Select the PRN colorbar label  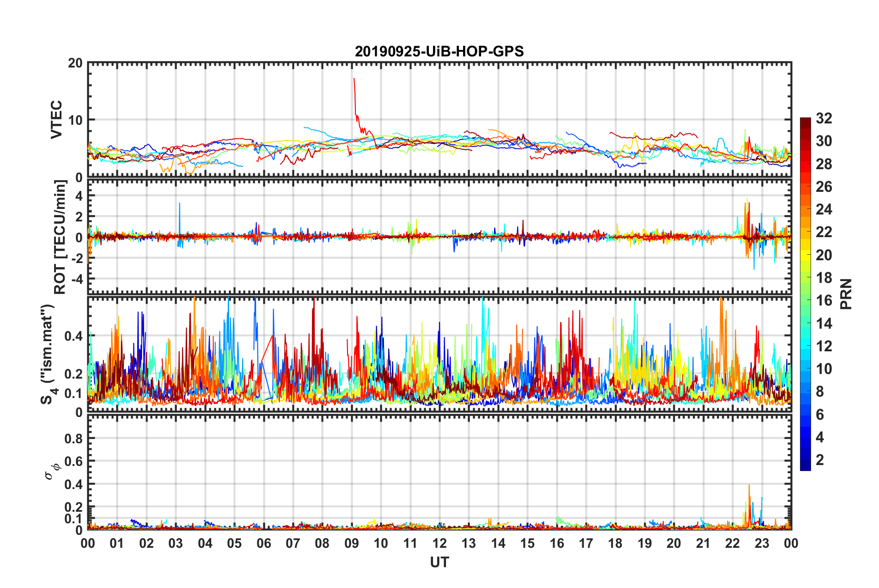point(846,294)
